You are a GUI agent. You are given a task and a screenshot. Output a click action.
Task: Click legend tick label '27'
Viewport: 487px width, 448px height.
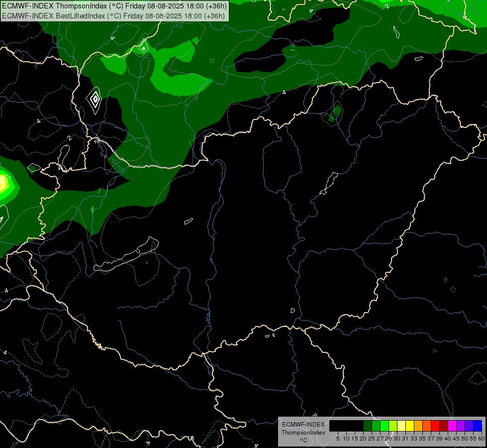click(380, 439)
